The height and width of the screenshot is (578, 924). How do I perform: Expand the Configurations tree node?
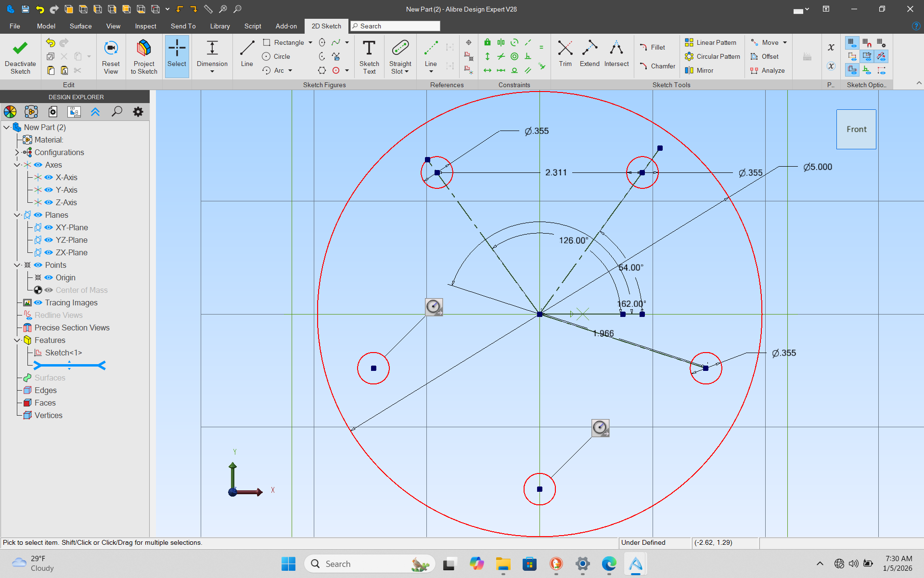[x=17, y=152]
